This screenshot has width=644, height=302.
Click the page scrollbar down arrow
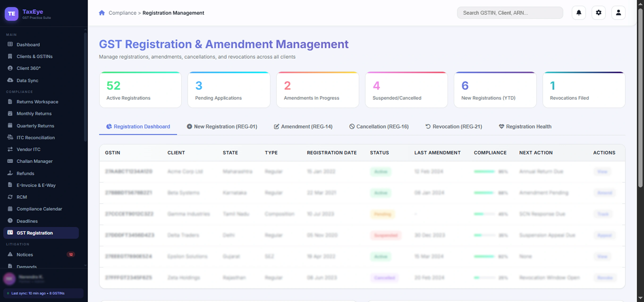[x=640, y=298]
